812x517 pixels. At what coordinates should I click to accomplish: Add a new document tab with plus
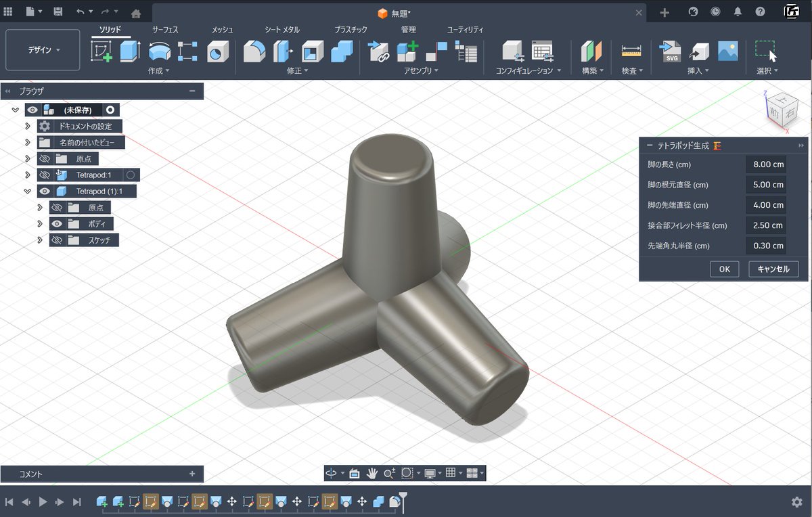click(x=664, y=13)
